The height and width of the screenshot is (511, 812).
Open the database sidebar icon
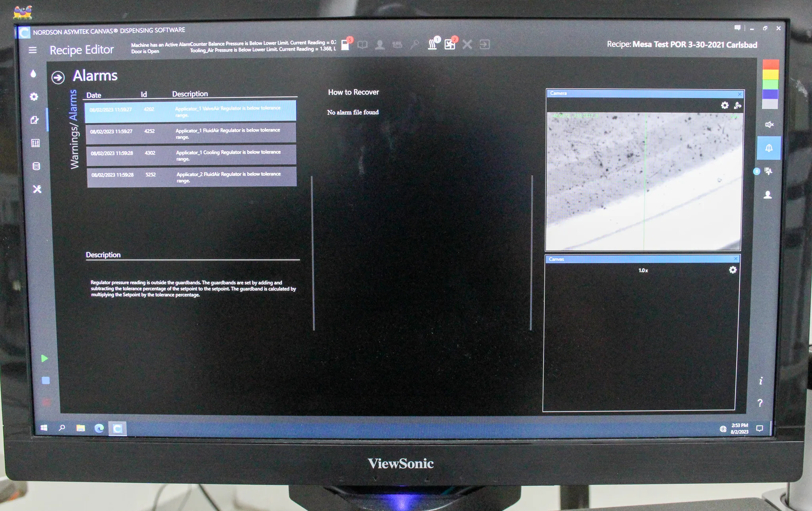36,166
